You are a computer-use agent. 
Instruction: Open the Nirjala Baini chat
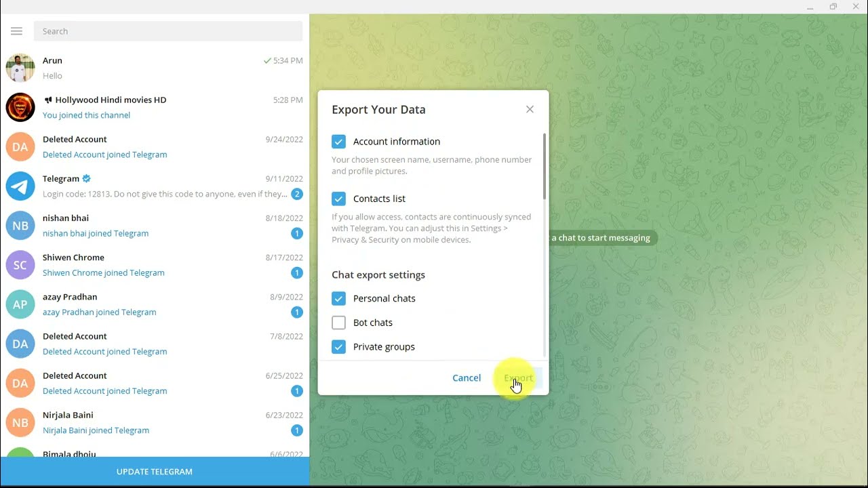(155, 422)
